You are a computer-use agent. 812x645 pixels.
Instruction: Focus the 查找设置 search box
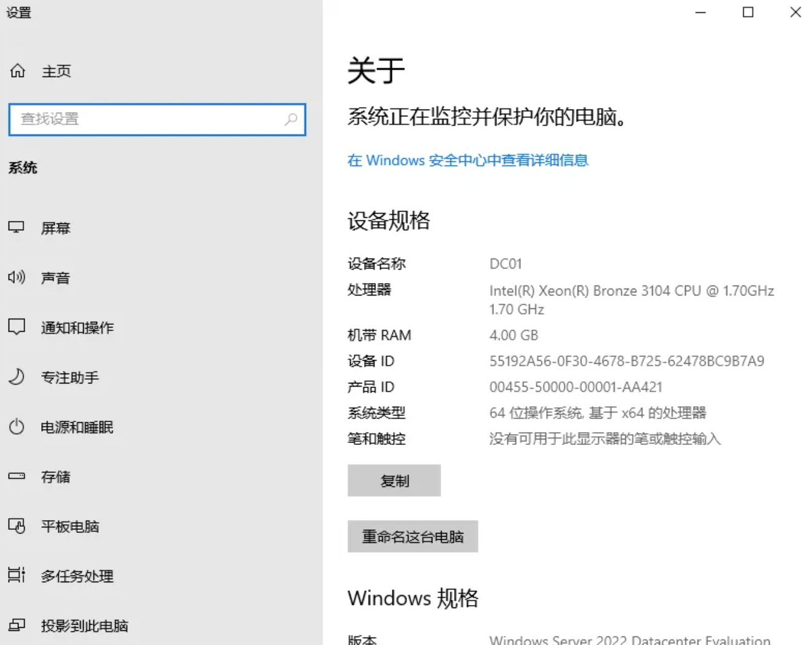coord(157,119)
